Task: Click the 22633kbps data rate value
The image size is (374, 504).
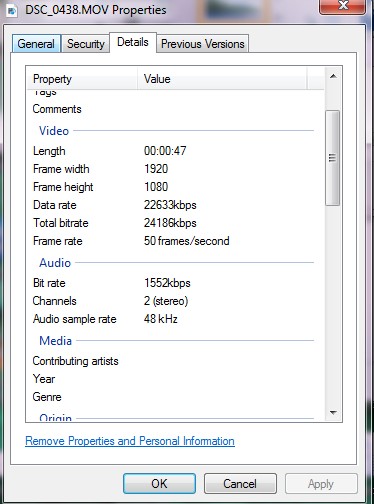Action: (x=170, y=205)
